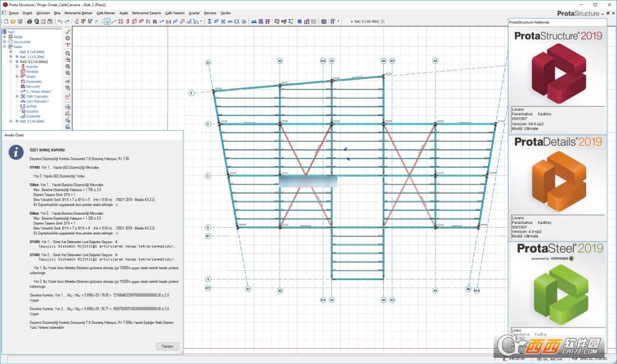Click the Print icon in the toolbar
Viewport: 617px width, 364px height.
pos(30,21)
